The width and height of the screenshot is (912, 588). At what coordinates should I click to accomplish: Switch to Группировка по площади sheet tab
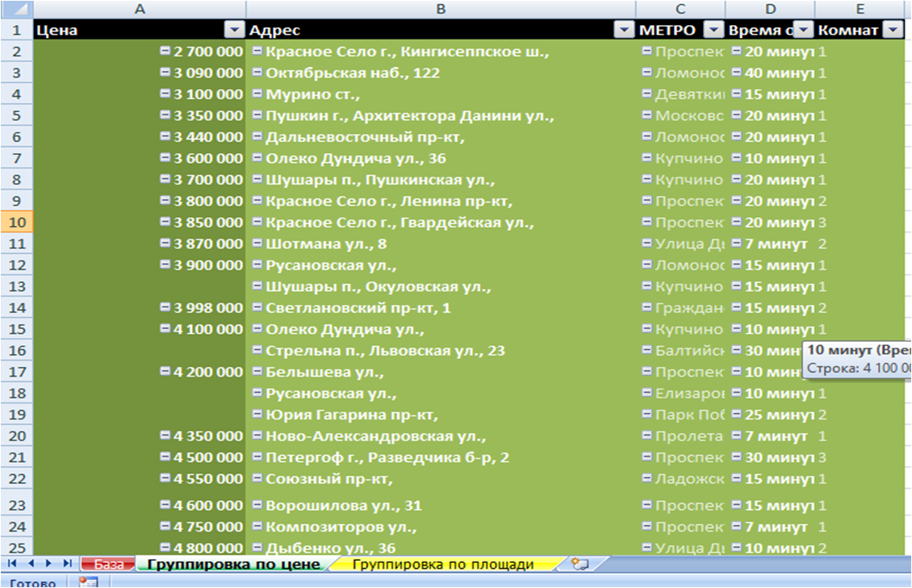tap(442, 565)
